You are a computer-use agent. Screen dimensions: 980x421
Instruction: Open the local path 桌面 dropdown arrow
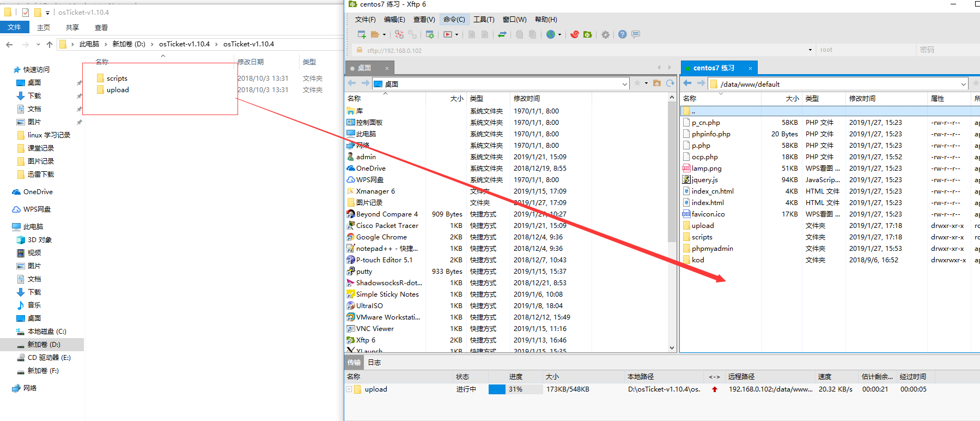coord(624,84)
